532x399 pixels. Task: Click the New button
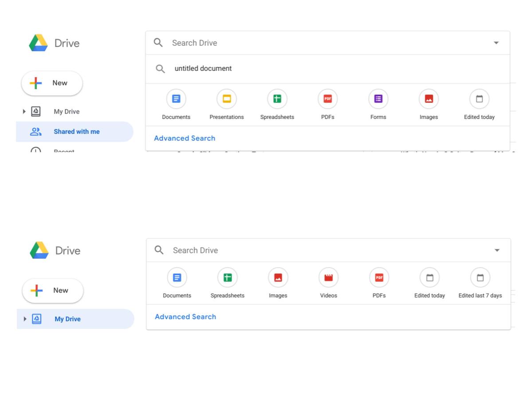click(x=51, y=83)
